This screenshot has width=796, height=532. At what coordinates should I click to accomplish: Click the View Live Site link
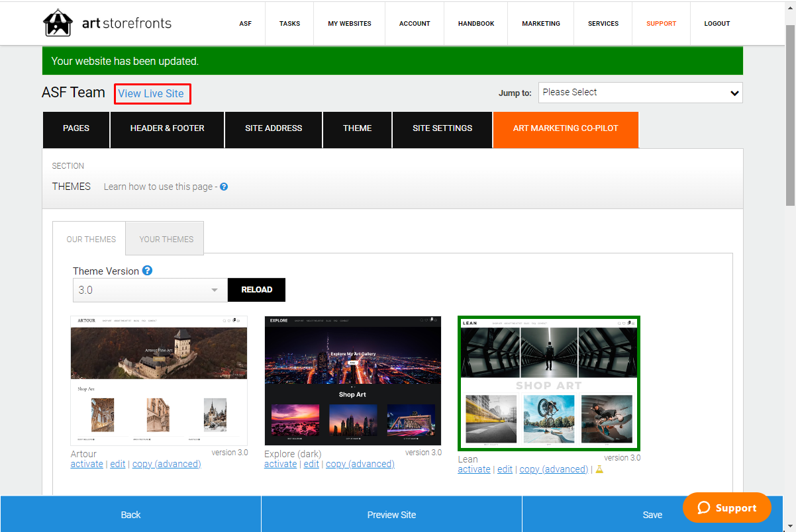click(151, 93)
